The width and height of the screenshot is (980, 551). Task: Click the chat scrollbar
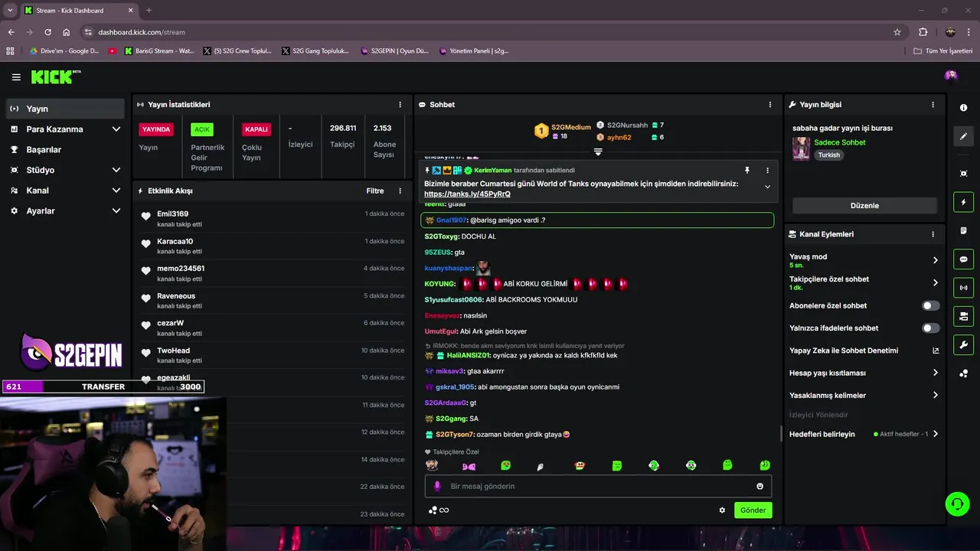[x=780, y=434]
